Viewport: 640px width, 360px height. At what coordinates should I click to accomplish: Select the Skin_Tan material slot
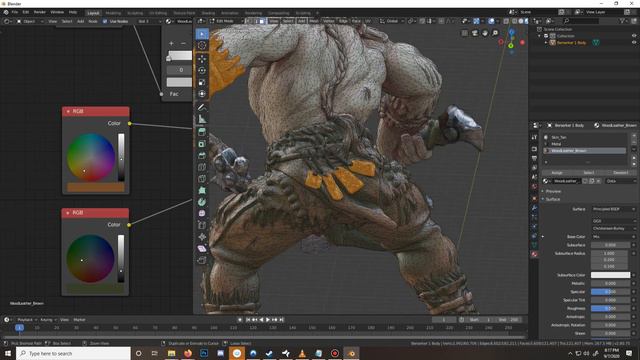585,138
